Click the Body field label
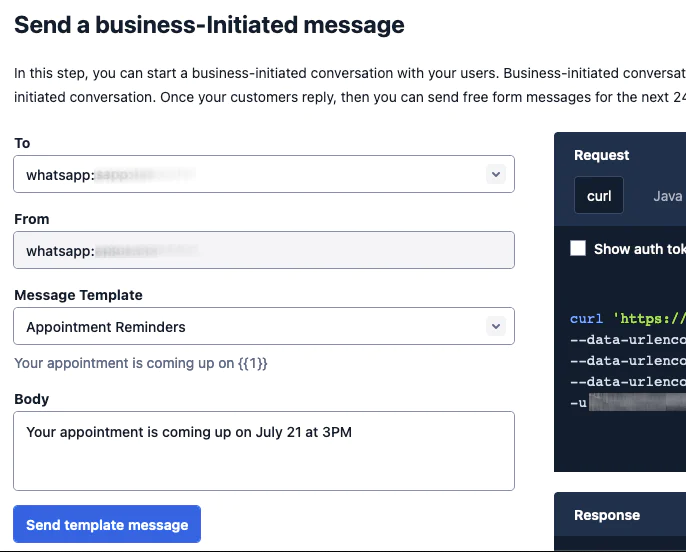This screenshot has height=552, width=686. [x=32, y=399]
